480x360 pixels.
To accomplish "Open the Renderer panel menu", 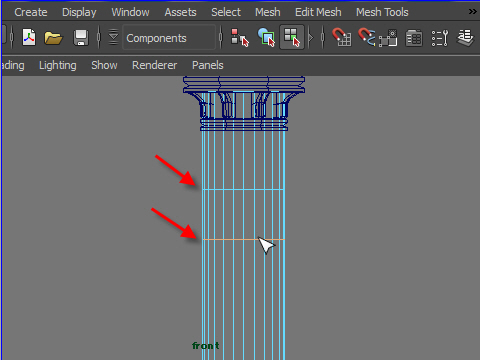I will point(154,65).
